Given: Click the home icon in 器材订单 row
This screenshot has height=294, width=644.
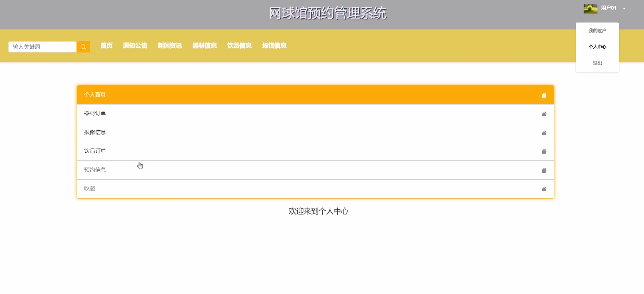Looking at the screenshot, I should coord(544,114).
